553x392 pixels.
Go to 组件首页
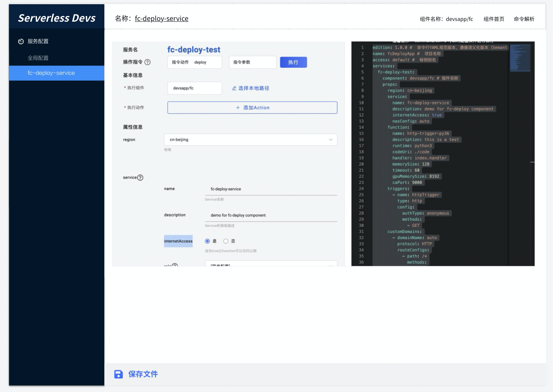coord(494,19)
